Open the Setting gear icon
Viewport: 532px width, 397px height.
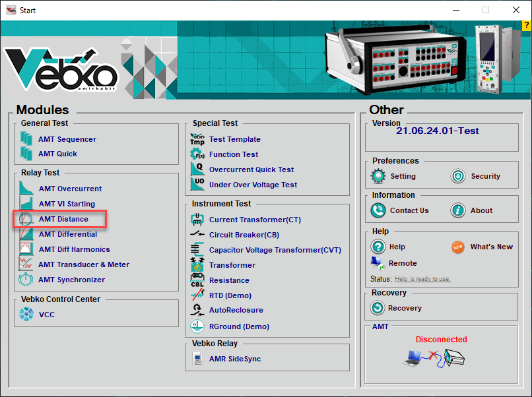(378, 176)
